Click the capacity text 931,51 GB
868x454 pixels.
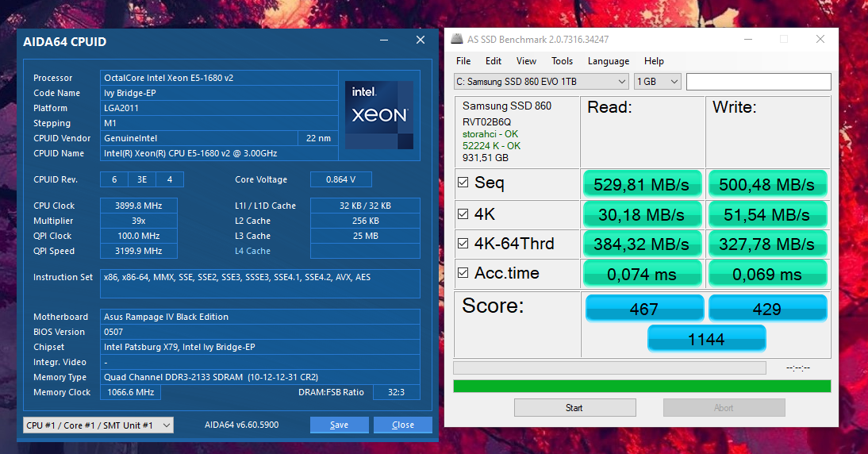click(485, 158)
